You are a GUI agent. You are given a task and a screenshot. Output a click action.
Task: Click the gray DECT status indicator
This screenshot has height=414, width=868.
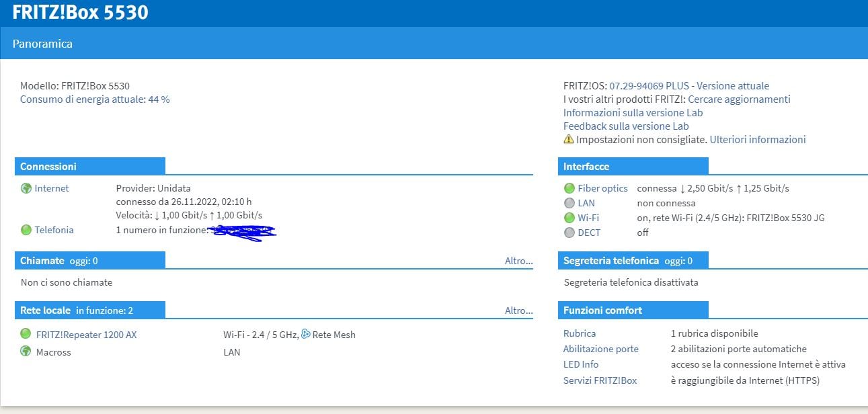[569, 233]
